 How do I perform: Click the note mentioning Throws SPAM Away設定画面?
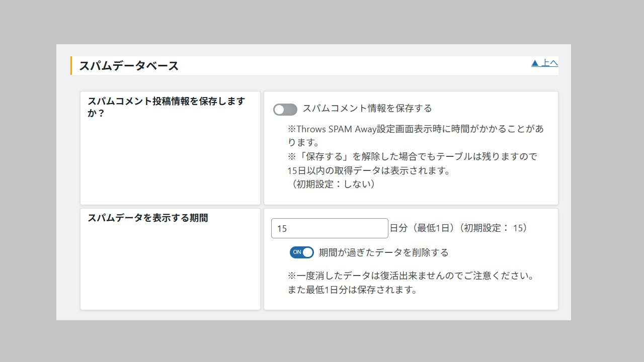coord(416,135)
